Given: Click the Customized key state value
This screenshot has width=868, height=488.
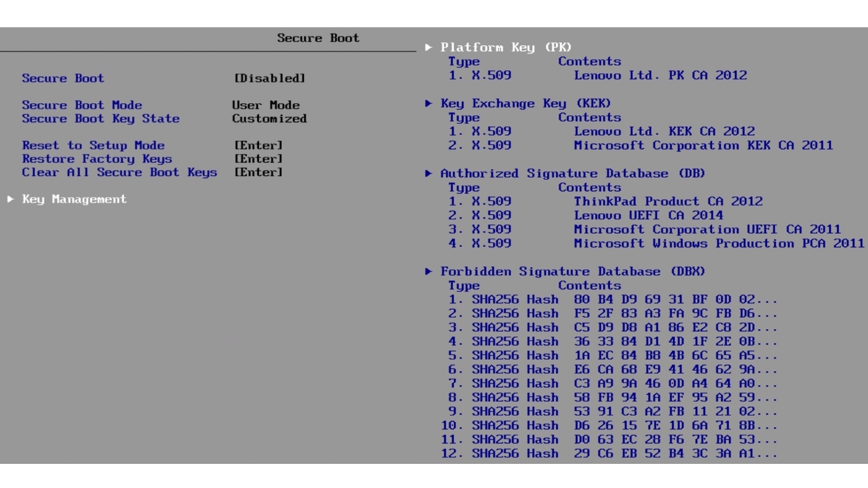Looking at the screenshot, I should (269, 118).
